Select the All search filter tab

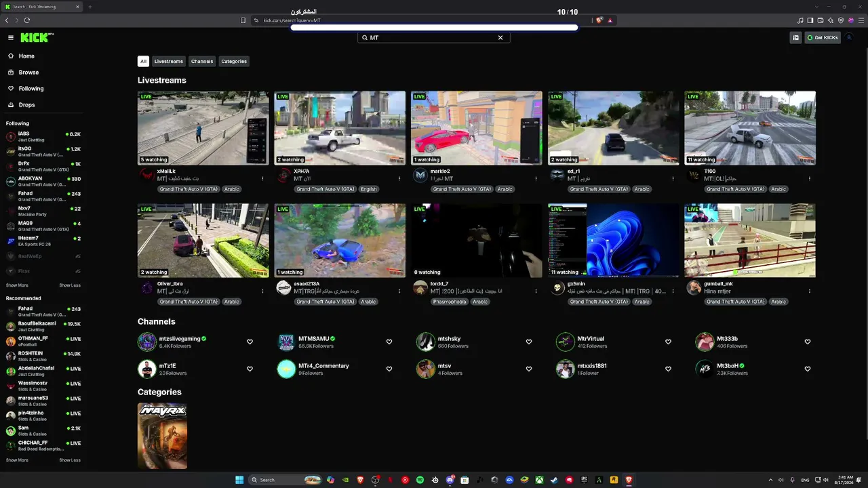(x=143, y=61)
